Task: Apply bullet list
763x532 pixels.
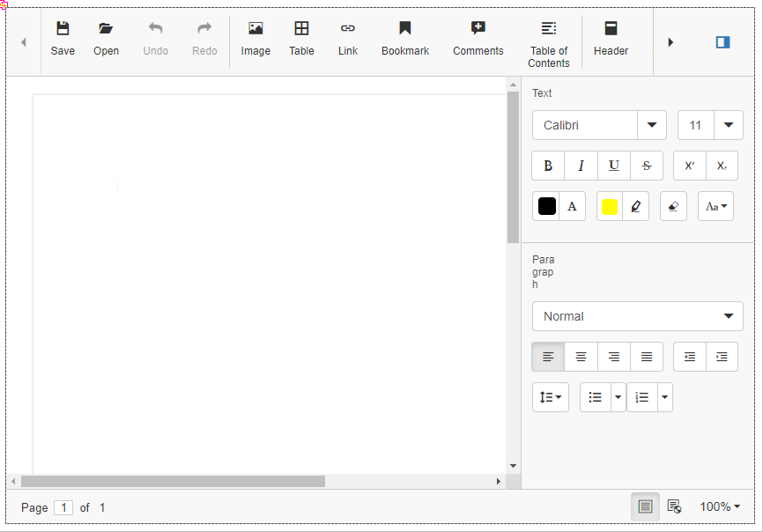Action: pyautogui.click(x=595, y=397)
